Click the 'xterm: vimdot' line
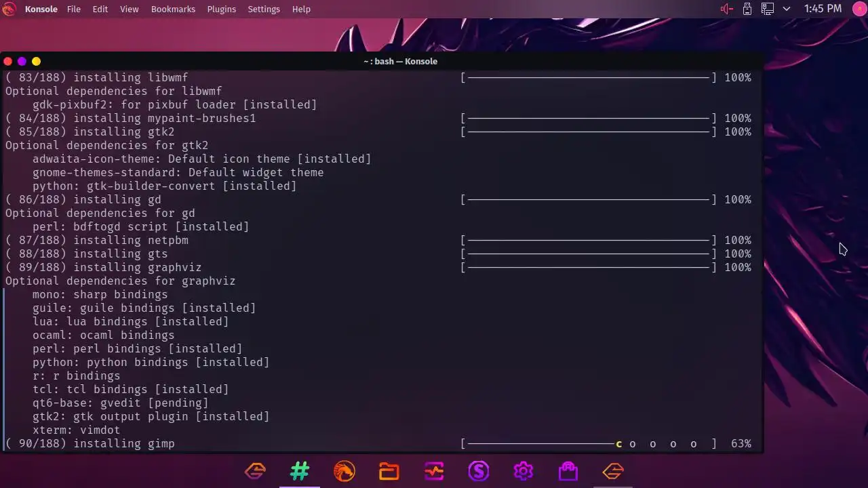This screenshot has width=868, height=488. pyautogui.click(x=77, y=430)
